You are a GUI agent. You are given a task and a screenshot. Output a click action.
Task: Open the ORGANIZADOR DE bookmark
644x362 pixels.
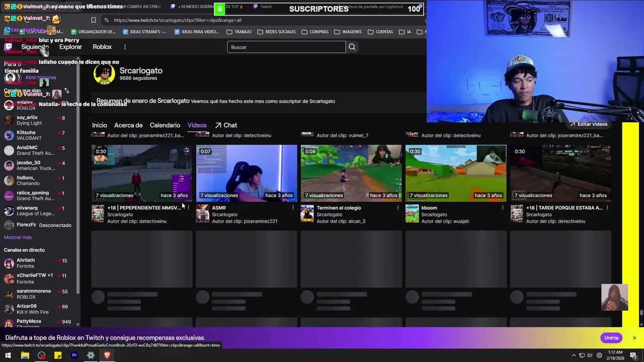(x=93, y=32)
